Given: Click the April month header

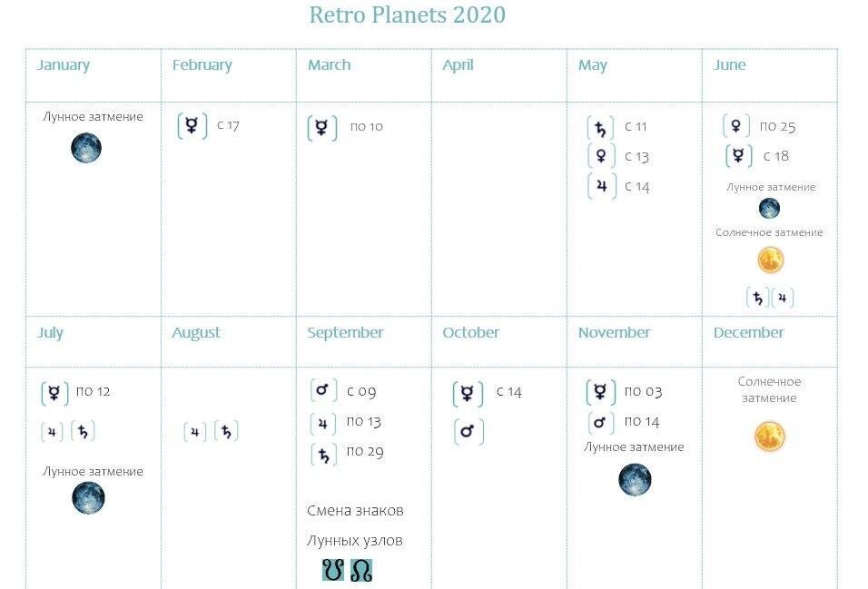Looking at the screenshot, I should [458, 65].
